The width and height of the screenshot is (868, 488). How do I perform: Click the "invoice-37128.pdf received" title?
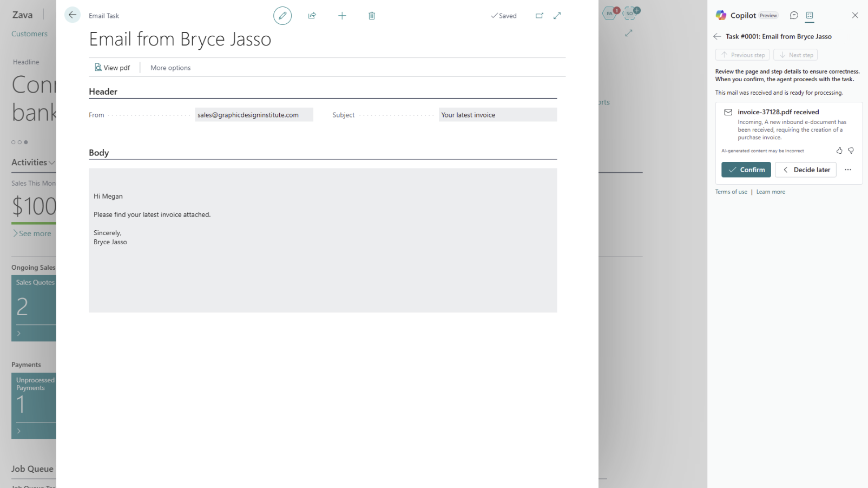(778, 112)
